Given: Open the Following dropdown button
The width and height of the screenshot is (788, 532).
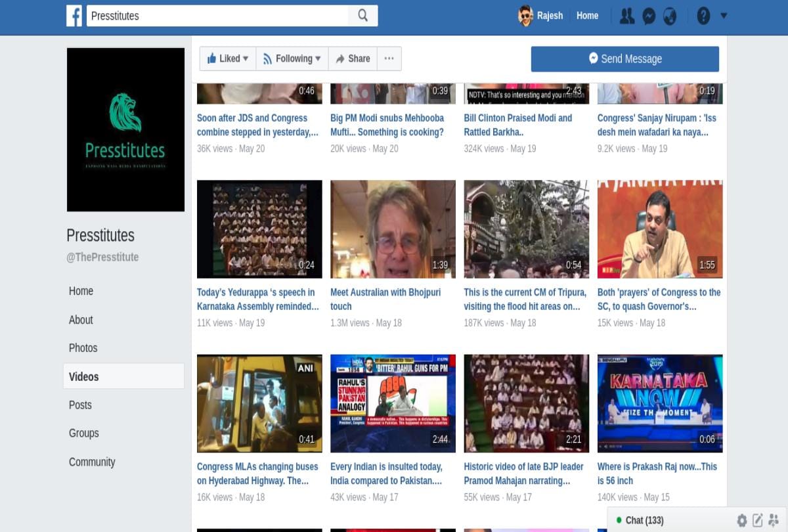Looking at the screenshot, I should click(x=292, y=58).
